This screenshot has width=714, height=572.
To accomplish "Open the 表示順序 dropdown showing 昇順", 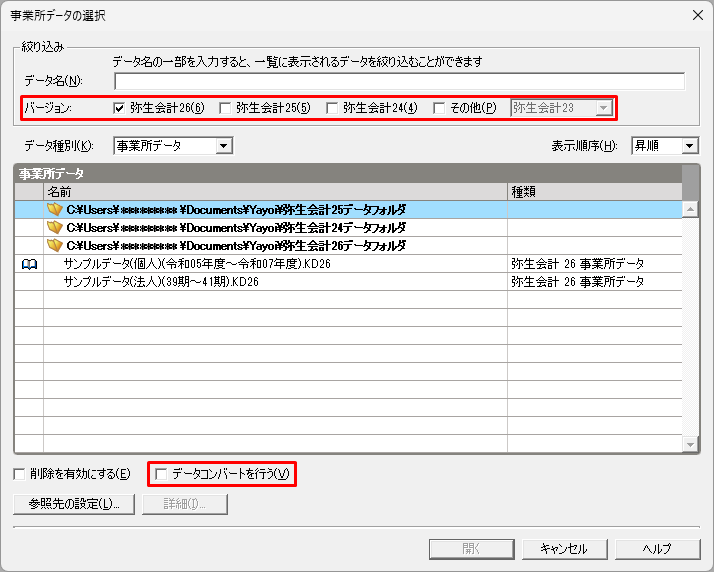I will pos(689,146).
